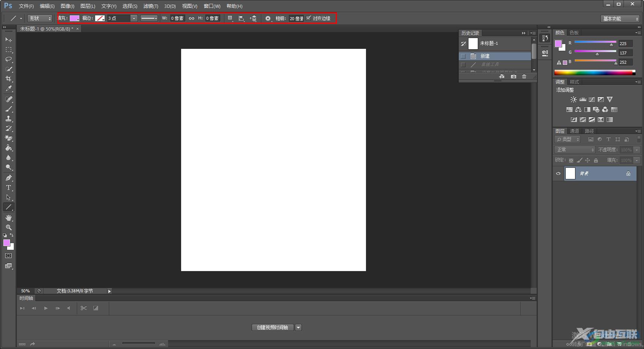Switch to the 路径 tab
This screenshot has width=644, height=349.
click(x=589, y=131)
